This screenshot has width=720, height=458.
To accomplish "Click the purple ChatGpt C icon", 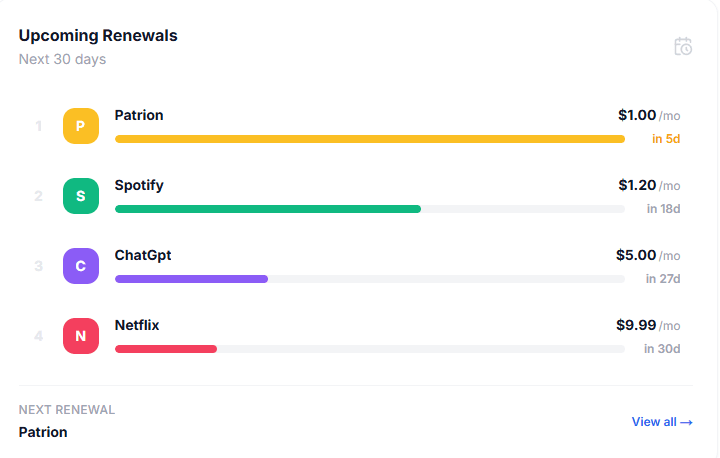I will (x=81, y=266).
